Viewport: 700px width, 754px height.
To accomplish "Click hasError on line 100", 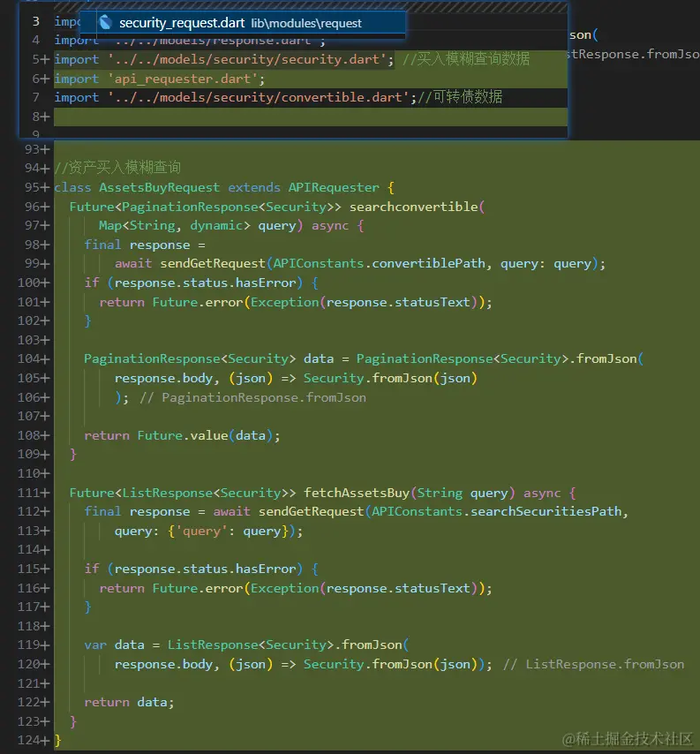I will click(266, 283).
